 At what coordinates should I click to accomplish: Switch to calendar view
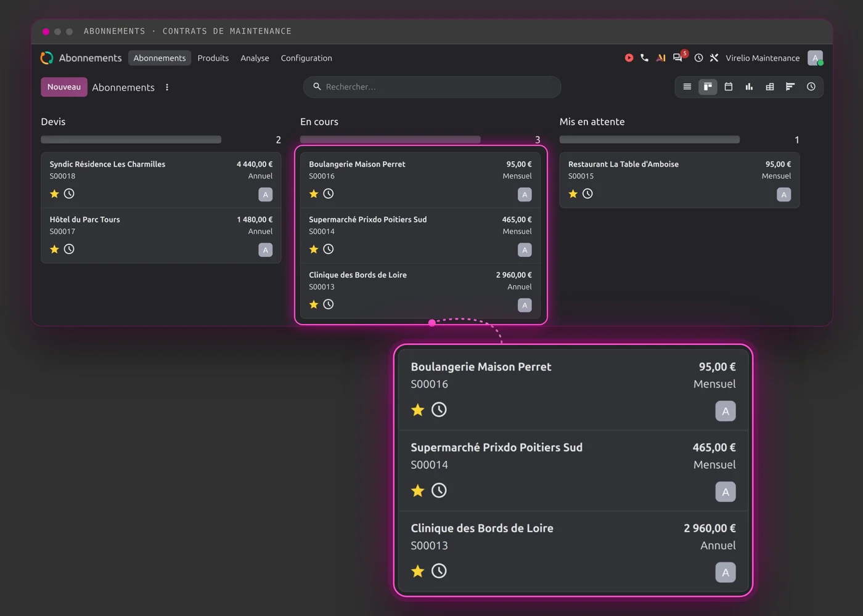(x=729, y=87)
